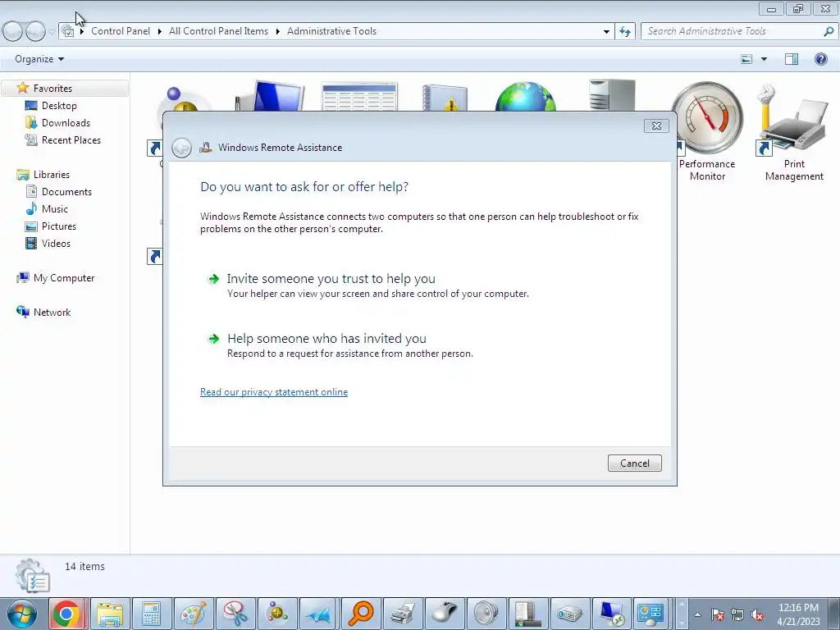Select Network in the navigation pane
This screenshot has width=840, height=630.
pyautogui.click(x=52, y=313)
